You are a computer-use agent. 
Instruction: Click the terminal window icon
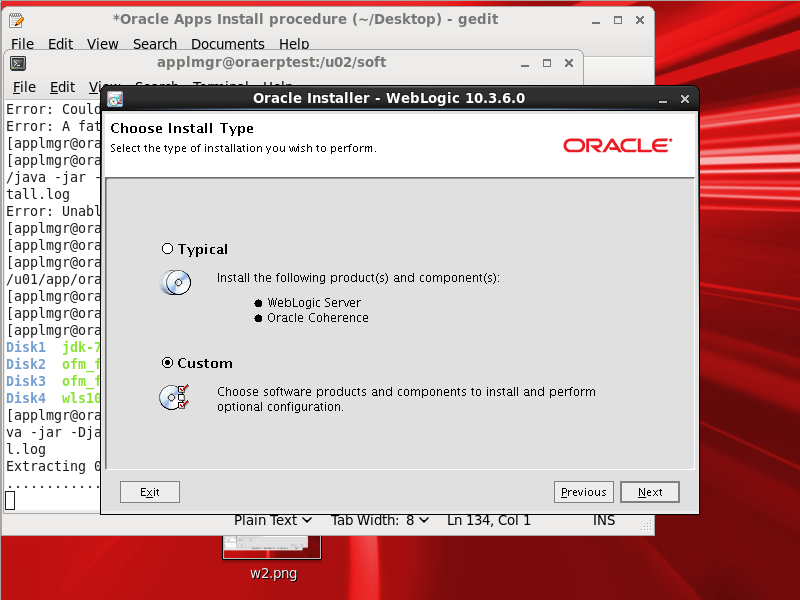pyautogui.click(x=18, y=63)
